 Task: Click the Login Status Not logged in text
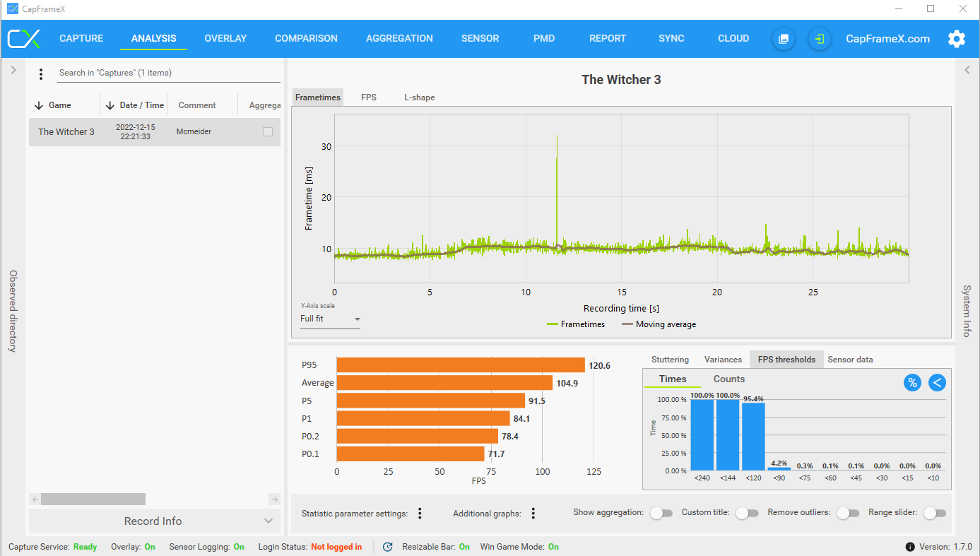[x=336, y=547]
